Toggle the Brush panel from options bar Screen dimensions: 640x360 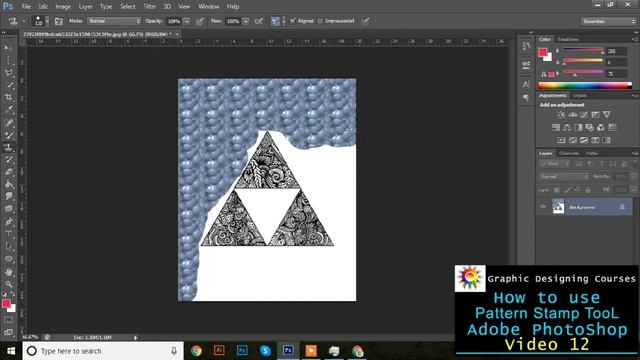point(59,21)
